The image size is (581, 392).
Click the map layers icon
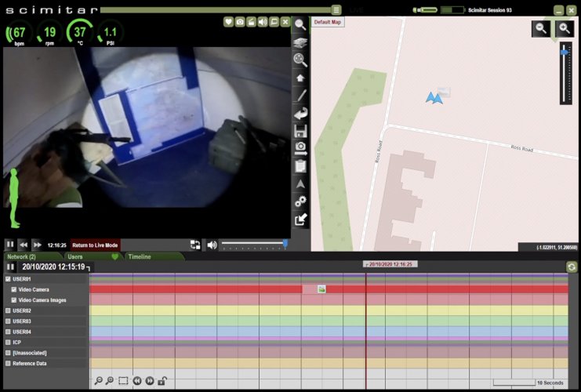coord(300,42)
